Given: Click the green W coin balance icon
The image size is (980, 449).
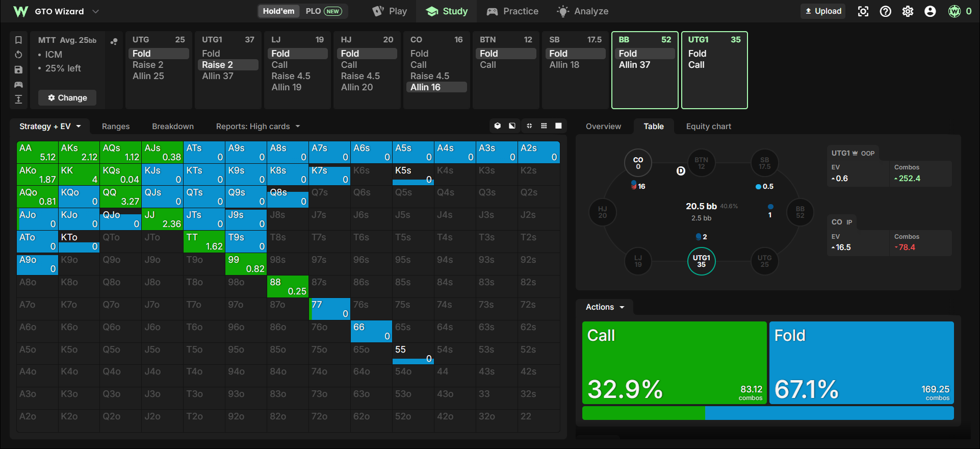Looking at the screenshot, I should click(x=955, y=11).
